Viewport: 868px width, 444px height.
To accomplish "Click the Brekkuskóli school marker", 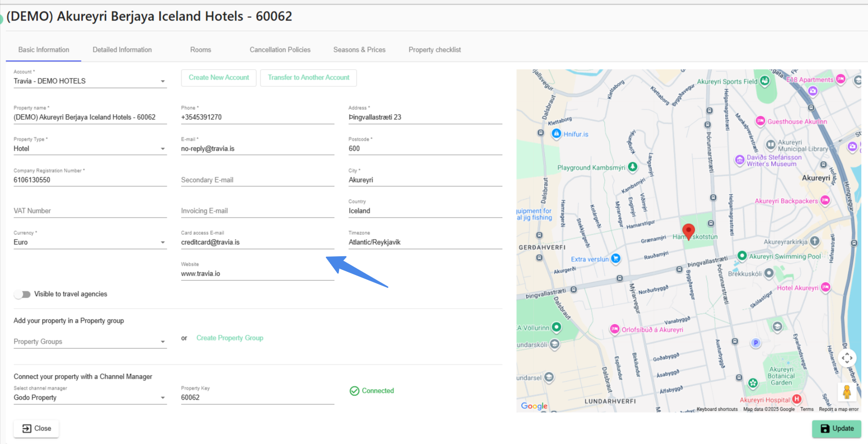I will 769,273.
